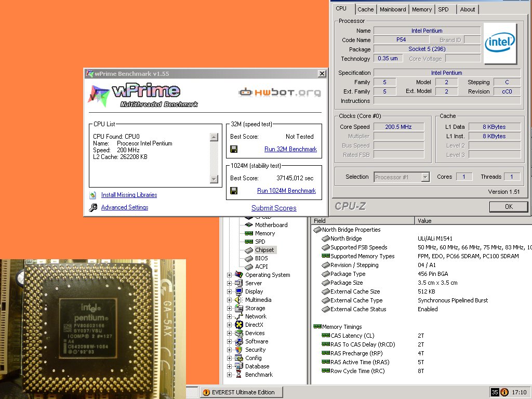Switch to the Memory tab in CPU-Z

click(422, 9)
